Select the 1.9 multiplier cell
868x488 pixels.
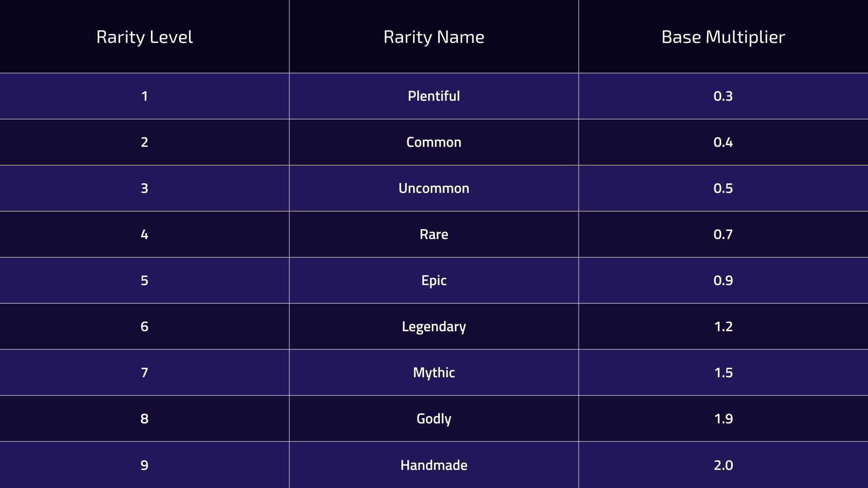point(723,418)
